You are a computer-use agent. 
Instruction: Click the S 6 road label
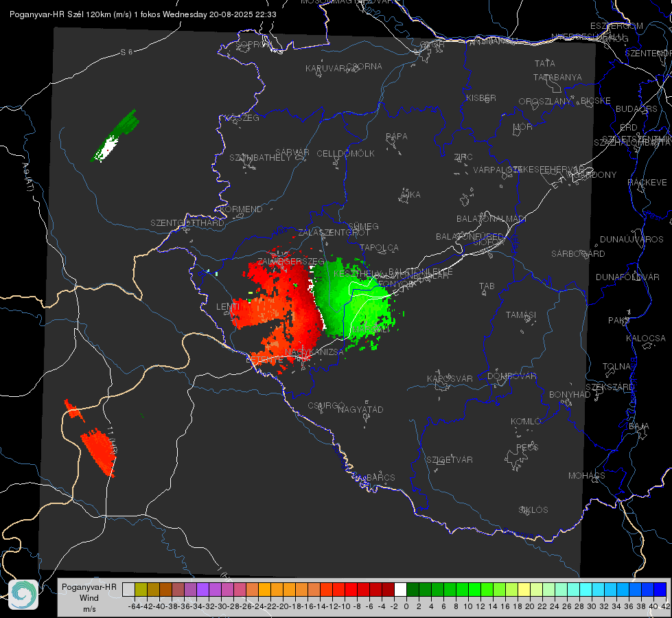point(126,52)
